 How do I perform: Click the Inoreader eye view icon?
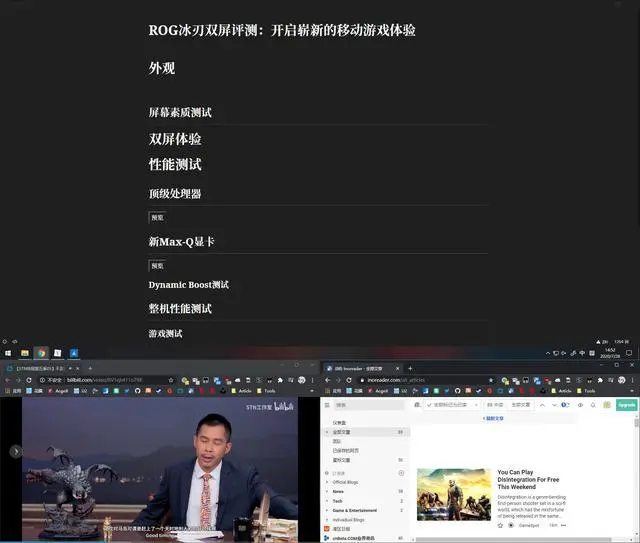(x=580, y=405)
